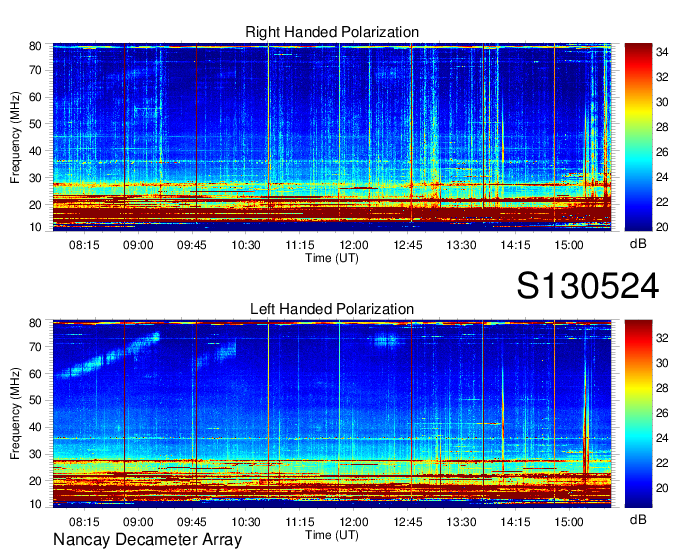Click the "80" frequency tick on top plot
The image size is (680, 552).
click(35, 46)
